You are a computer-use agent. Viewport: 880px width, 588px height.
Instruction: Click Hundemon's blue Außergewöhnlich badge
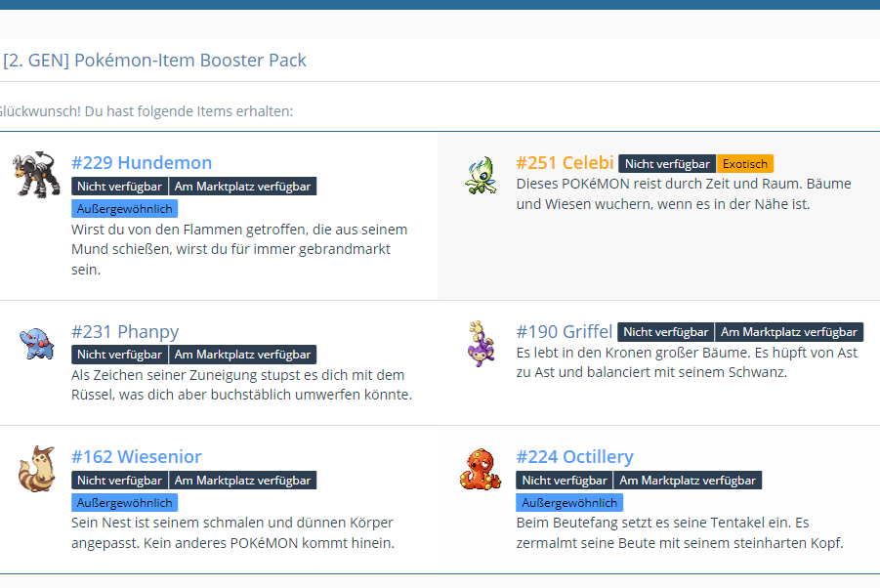point(124,209)
